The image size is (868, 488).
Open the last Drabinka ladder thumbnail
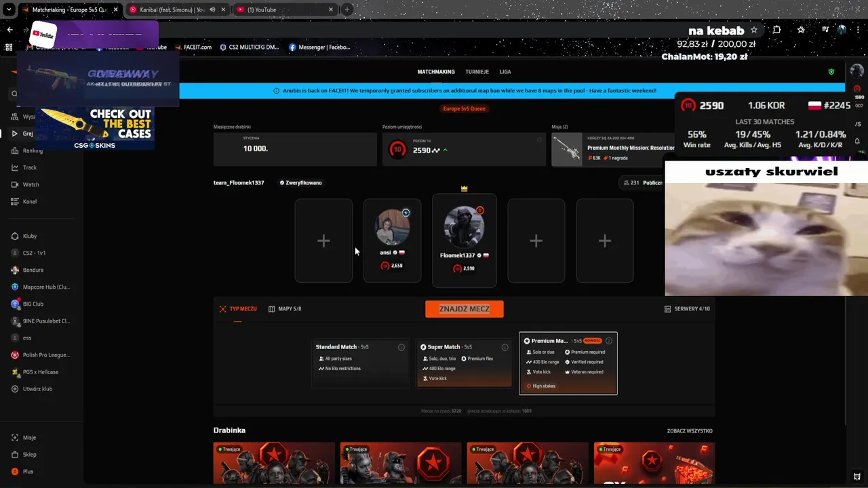(654, 464)
